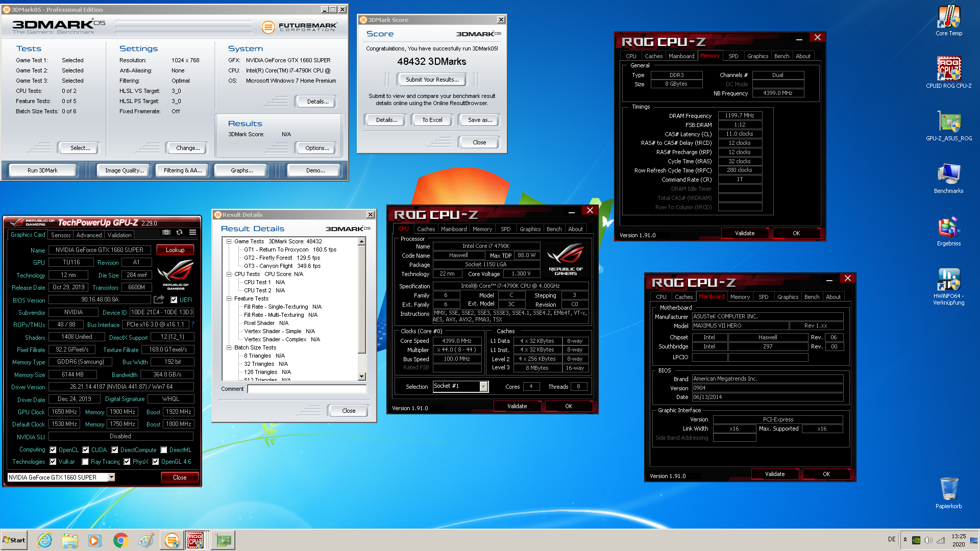
Task: Open the volume speaker tray icon
Action: (928, 540)
